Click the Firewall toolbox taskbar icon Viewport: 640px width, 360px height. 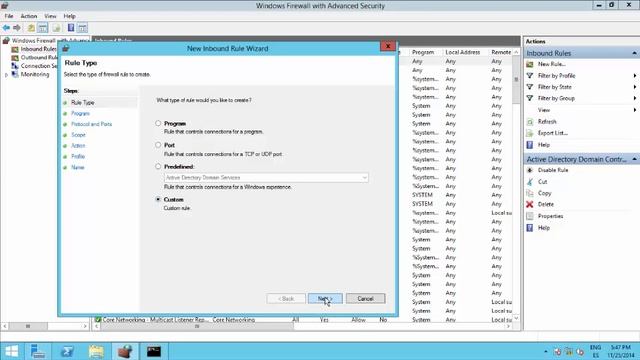pos(125,351)
